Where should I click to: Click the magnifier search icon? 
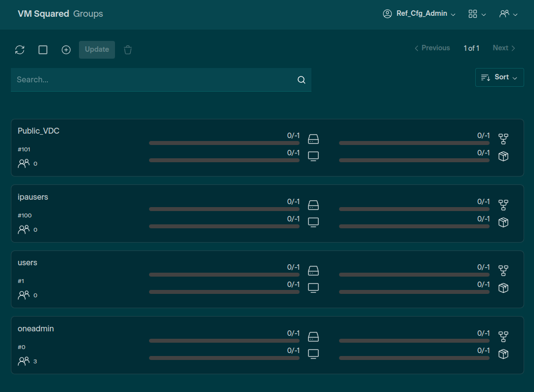tap(302, 80)
